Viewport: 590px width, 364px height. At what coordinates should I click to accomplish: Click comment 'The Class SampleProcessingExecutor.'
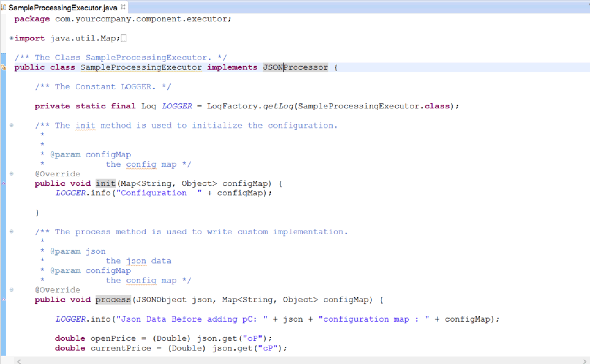pyautogui.click(x=123, y=58)
